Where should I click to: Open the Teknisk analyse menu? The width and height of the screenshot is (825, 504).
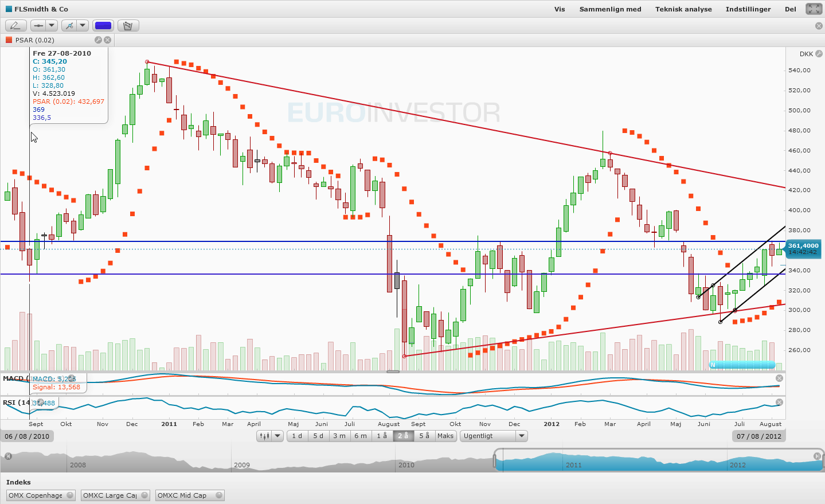(683, 9)
